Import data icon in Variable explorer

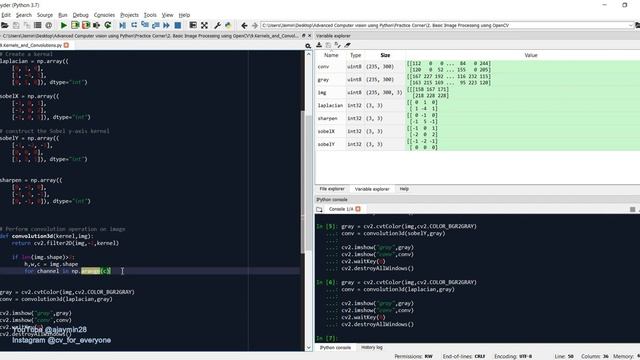319,45
